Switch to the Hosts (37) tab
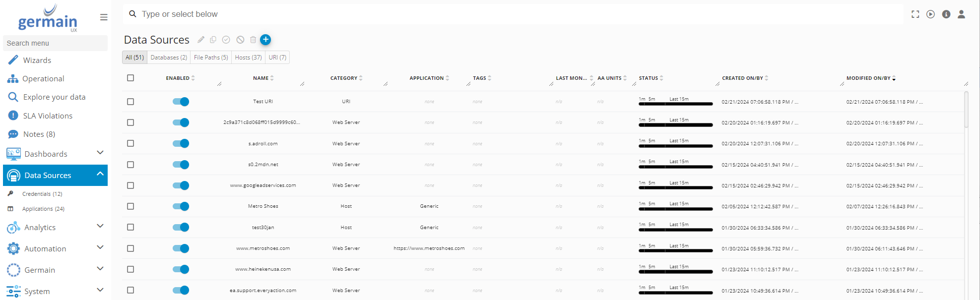 point(248,58)
